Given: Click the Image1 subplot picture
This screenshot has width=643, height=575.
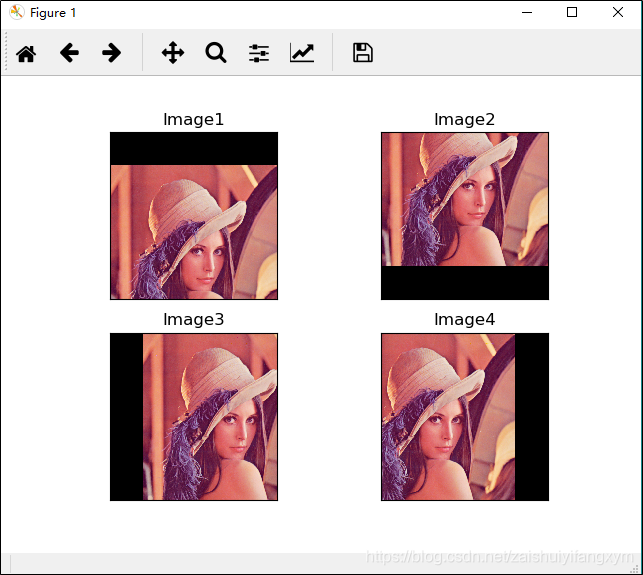Looking at the screenshot, I should 194,216.
